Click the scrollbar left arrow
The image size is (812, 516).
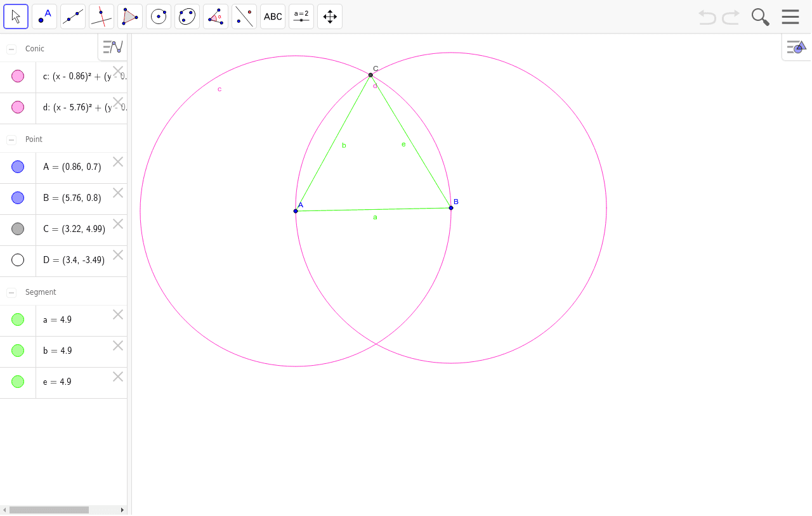tap(4, 510)
